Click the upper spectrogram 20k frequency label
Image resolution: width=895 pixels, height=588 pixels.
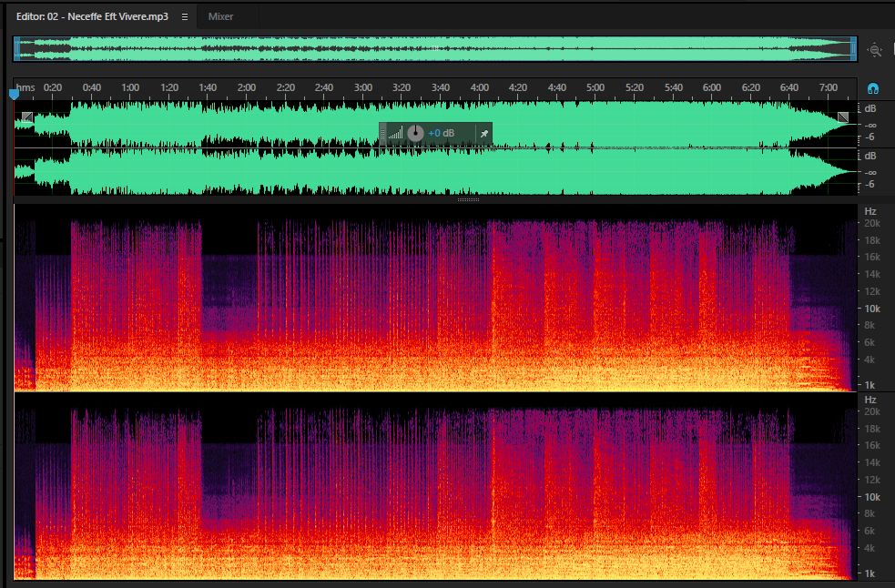click(x=872, y=223)
